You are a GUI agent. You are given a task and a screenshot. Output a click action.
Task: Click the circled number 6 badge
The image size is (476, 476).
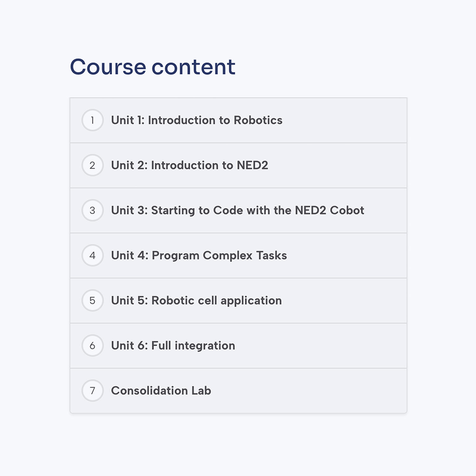tap(92, 346)
